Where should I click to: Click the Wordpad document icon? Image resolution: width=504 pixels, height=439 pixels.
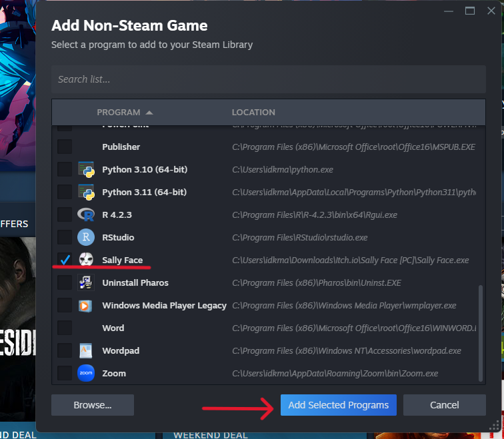coord(86,350)
